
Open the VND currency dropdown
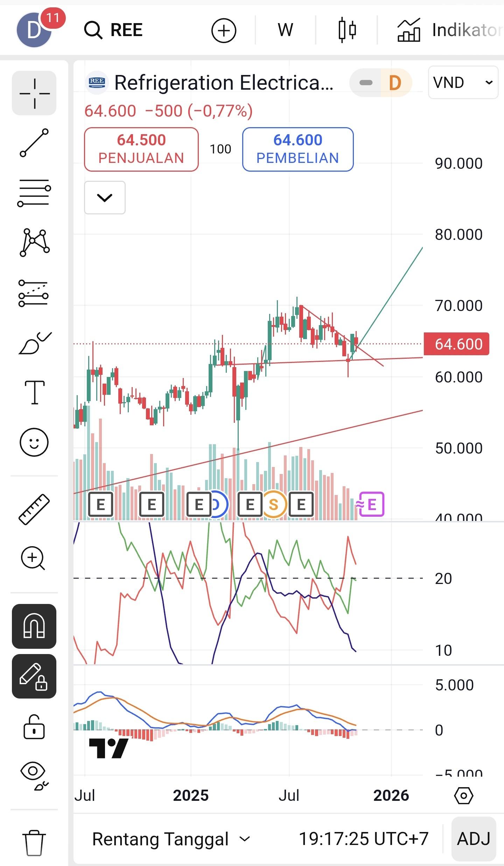[463, 83]
